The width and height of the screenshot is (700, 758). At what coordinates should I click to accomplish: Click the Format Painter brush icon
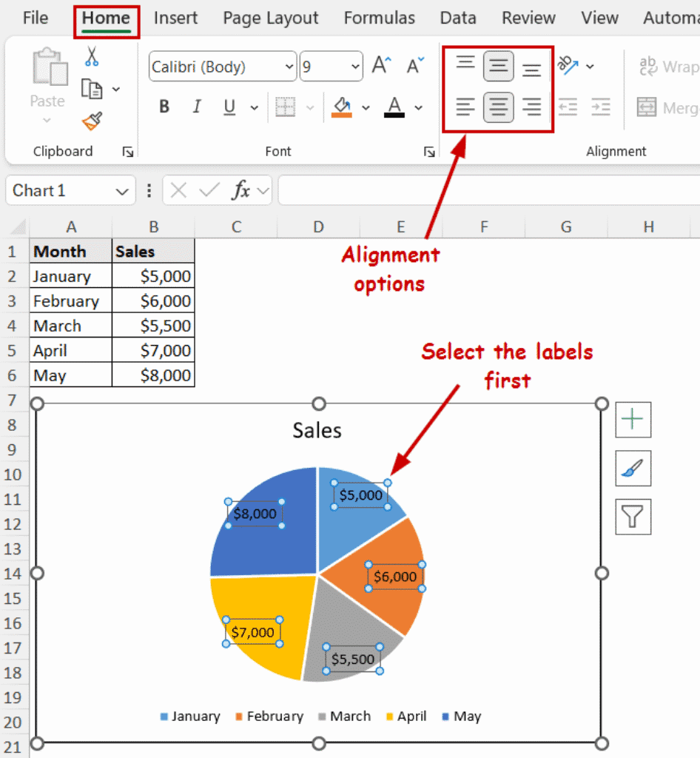pos(92,121)
